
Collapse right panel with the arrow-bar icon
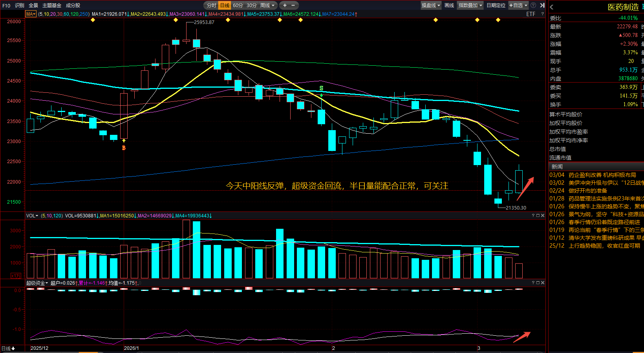542,5
